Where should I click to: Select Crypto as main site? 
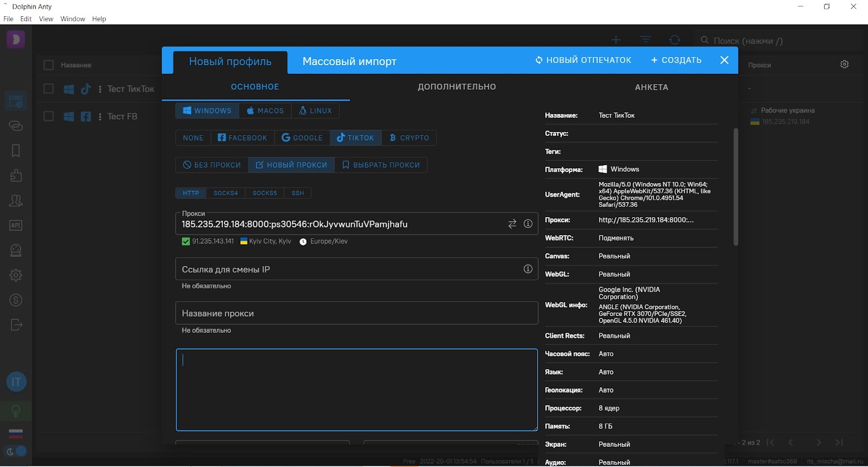tap(409, 138)
